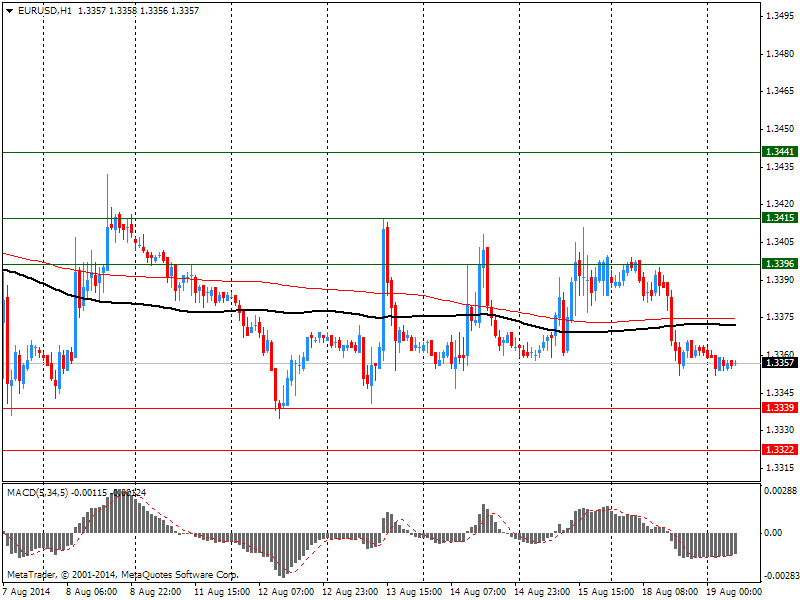
Task: Click the 19 Aug 00:00 time label
Action: pos(734,592)
